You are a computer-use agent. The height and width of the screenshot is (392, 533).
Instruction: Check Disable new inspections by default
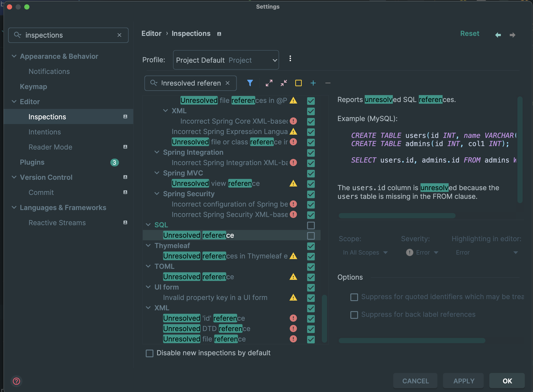click(x=149, y=353)
